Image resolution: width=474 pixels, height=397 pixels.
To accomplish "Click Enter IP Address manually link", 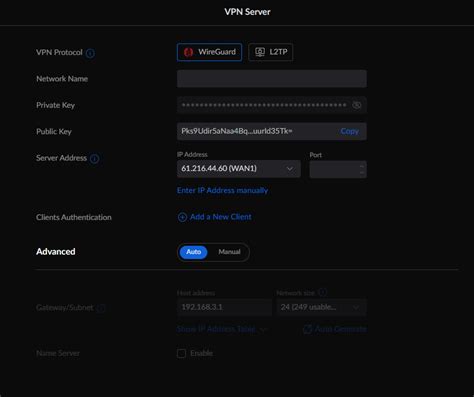I will click(x=222, y=190).
